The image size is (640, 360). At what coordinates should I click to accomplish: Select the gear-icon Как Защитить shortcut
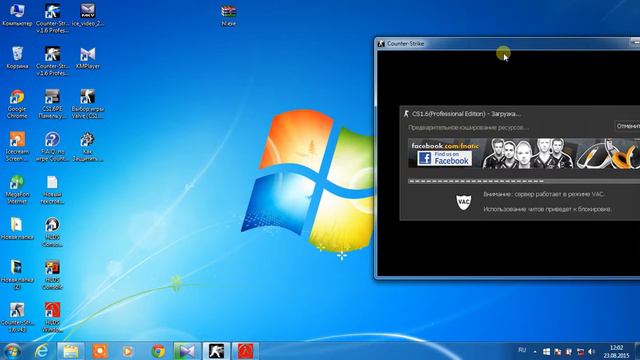(x=88, y=147)
